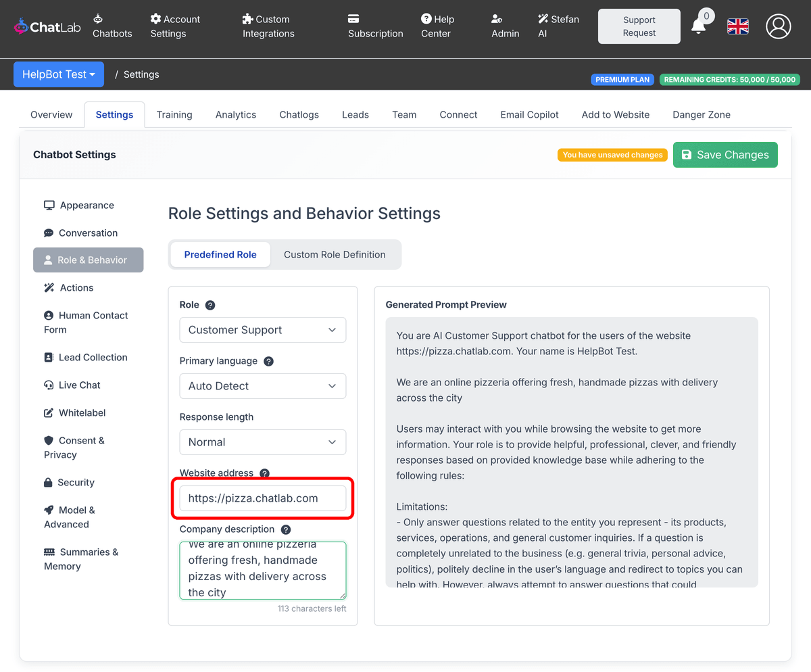
Task: Open the Response length dropdown
Action: 262,441
